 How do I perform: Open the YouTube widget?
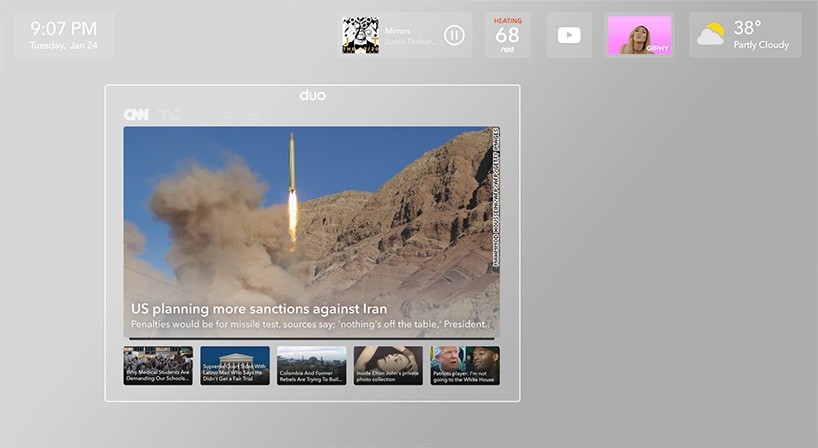569,35
